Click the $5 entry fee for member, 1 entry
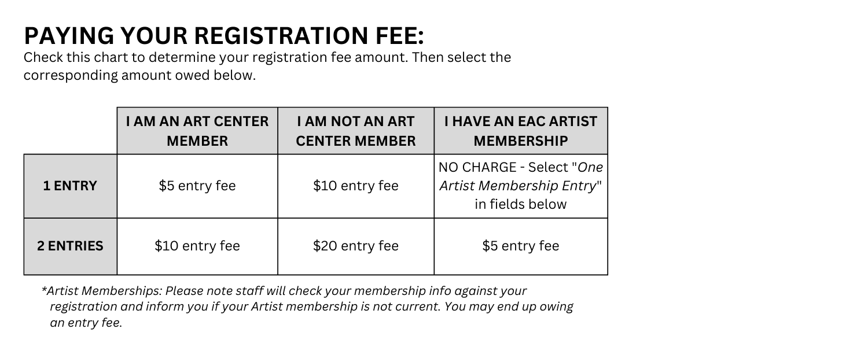This screenshot has width=868, height=347. (x=197, y=186)
